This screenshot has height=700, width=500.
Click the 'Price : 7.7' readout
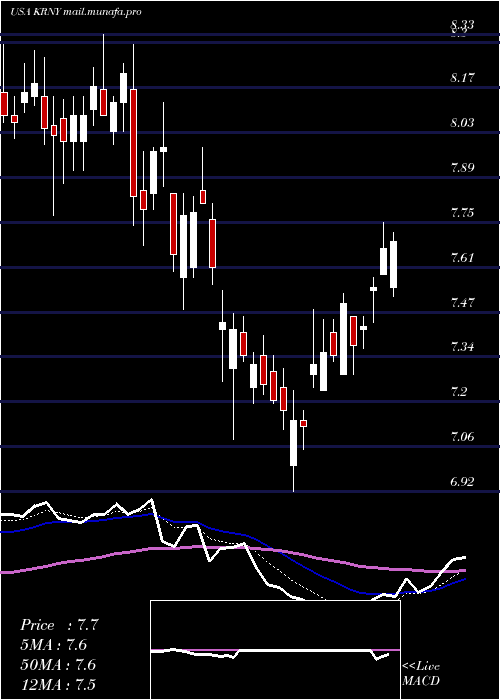coord(59,625)
